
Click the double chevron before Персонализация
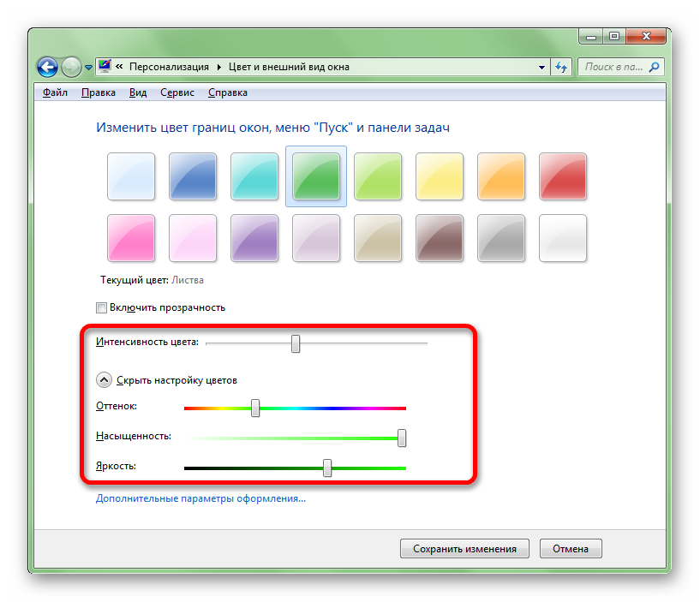point(119,67)
